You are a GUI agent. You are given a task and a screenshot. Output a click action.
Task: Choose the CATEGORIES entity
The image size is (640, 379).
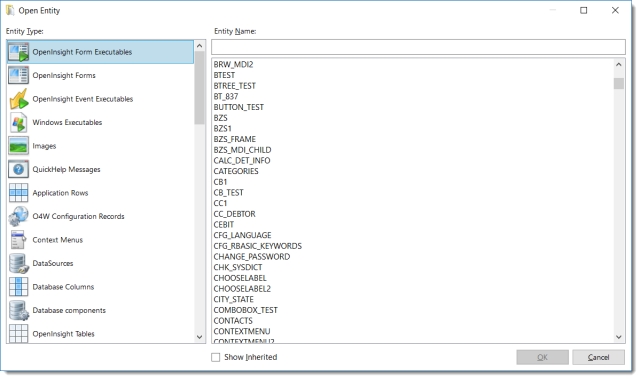tap(236, 171)
